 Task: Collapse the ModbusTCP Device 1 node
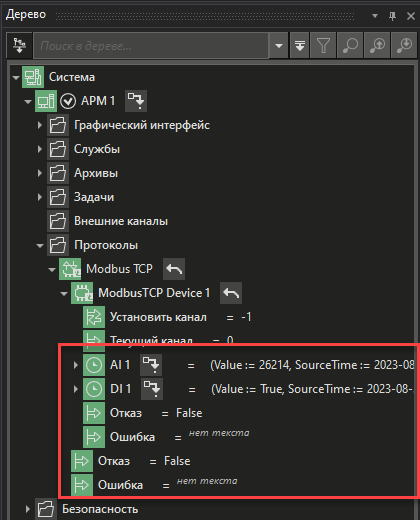pos(64,294)
